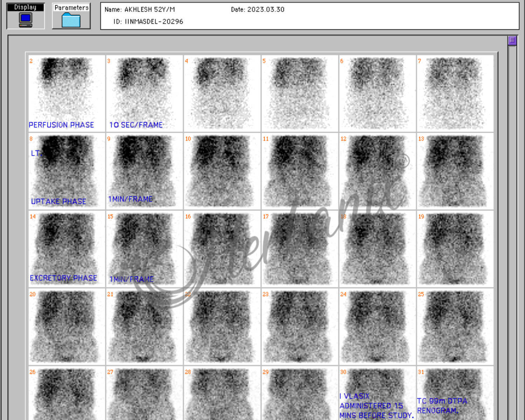
Task: Select frame 2 labeled Perfusion Phase
Action: [66, 93]
